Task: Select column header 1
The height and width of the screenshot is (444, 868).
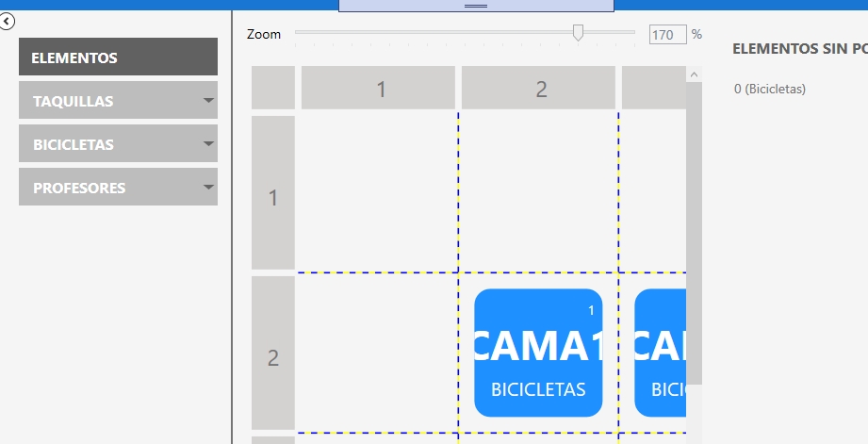Action: 378,88
